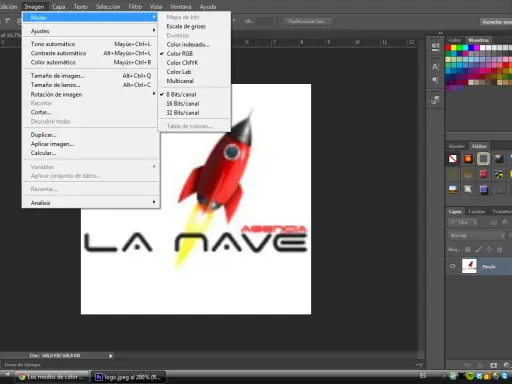512x384 pixels.
Task: Open the Capa menu
Action: tap(59, 7)
